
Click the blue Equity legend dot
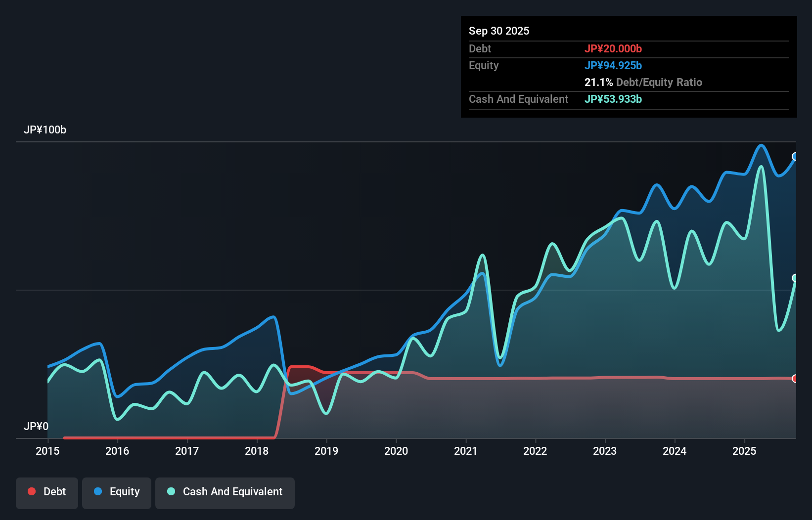(x=98, y=491)
